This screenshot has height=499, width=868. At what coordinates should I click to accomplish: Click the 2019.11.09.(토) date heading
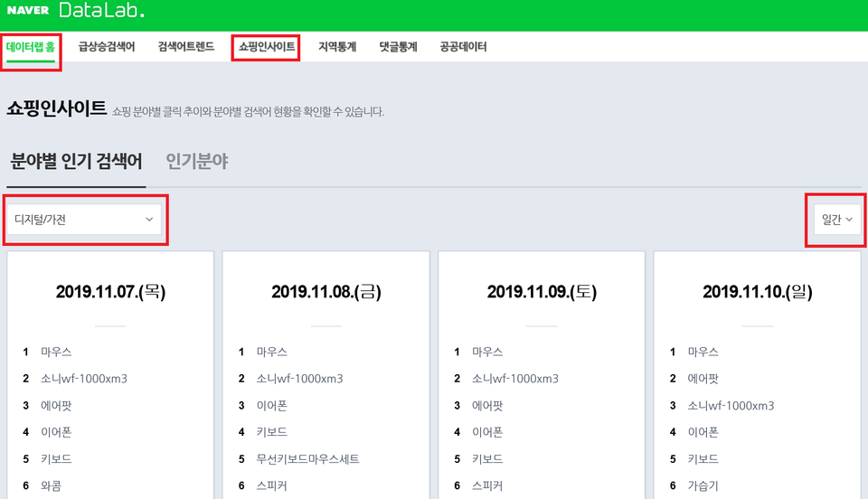point(542,292)
